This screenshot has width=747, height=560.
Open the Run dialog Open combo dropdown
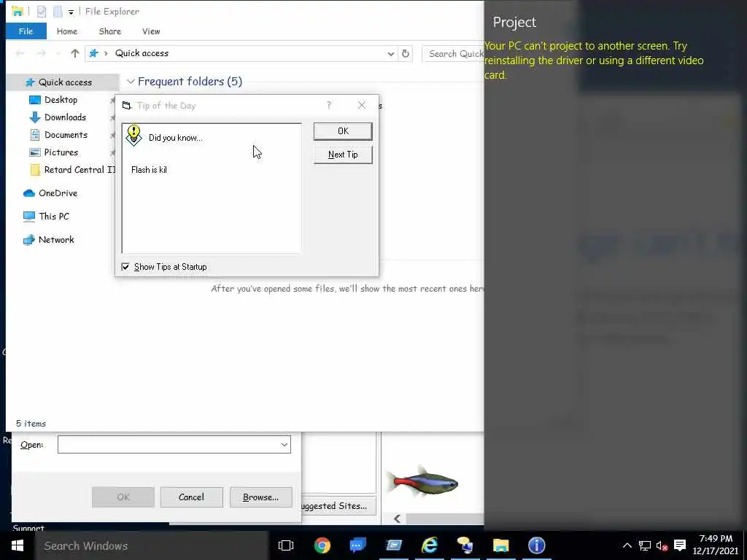tap(284, 445)
